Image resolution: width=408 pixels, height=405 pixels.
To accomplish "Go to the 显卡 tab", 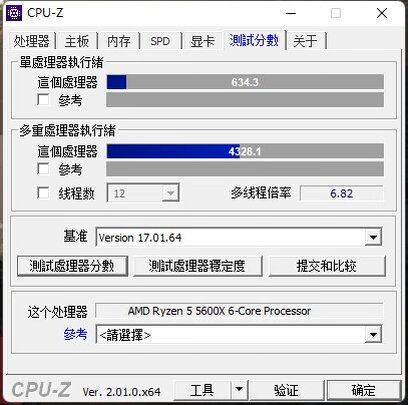I will 202,41.
